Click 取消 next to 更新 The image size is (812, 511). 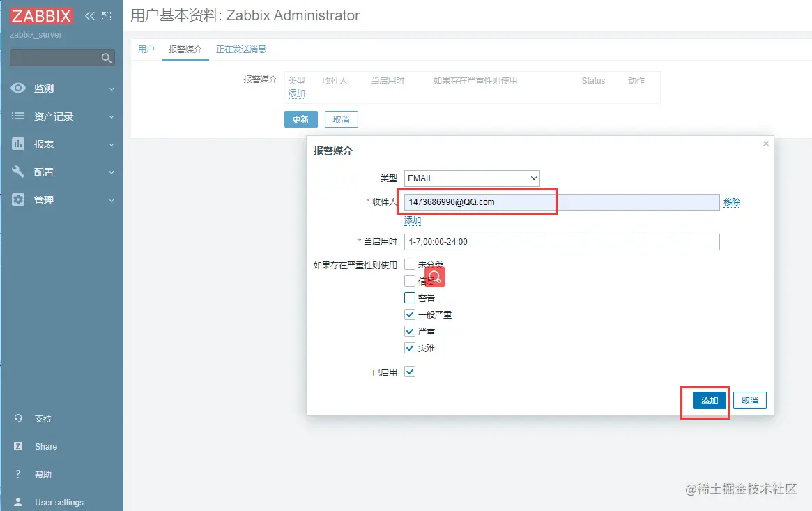pos(342,119)
